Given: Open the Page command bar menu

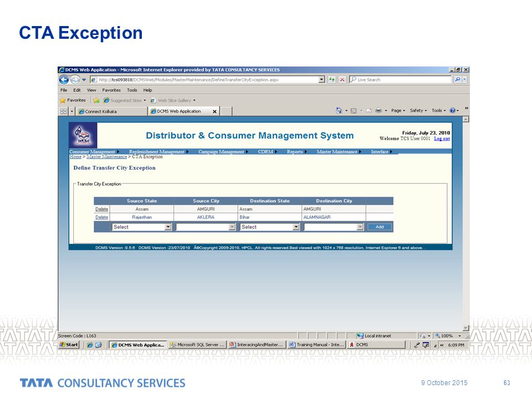Looking at the screenshot, I should [398, 111].
